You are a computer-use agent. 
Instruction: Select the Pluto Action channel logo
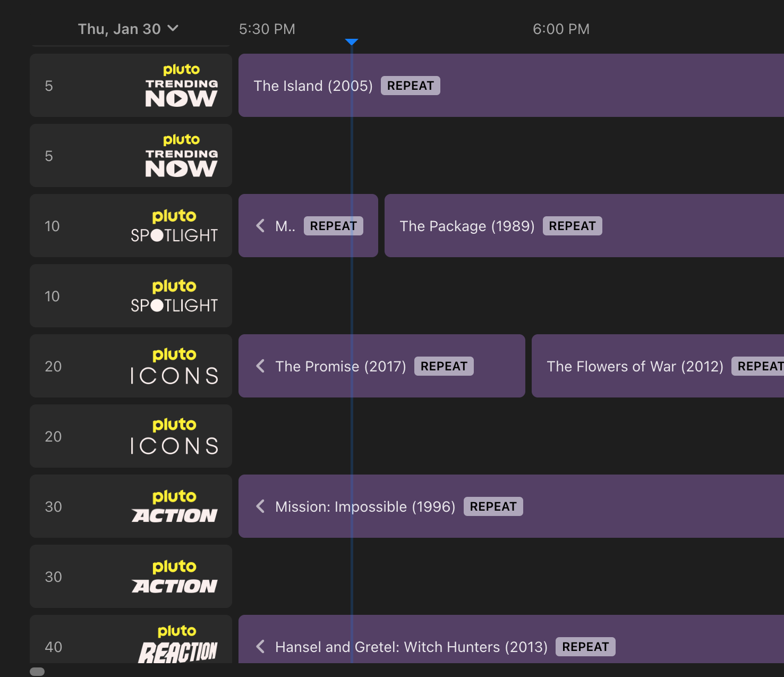[175, 506]
